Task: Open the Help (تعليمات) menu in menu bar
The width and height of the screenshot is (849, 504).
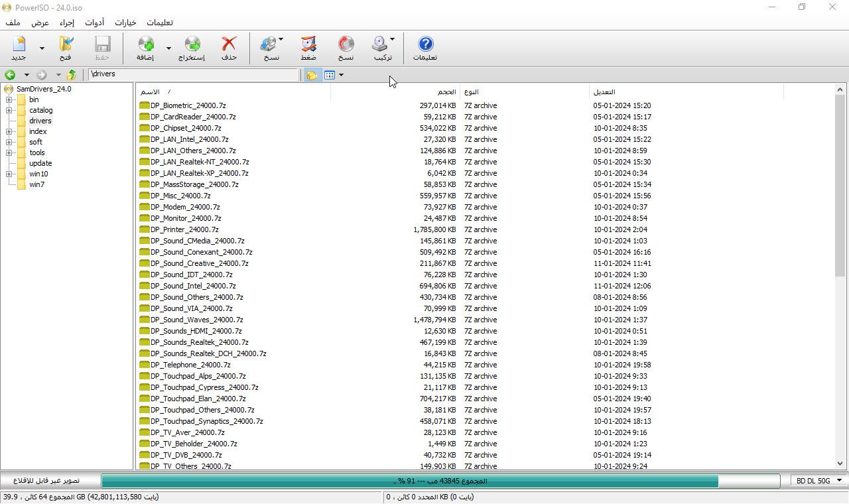Action: tap(159, 23)
